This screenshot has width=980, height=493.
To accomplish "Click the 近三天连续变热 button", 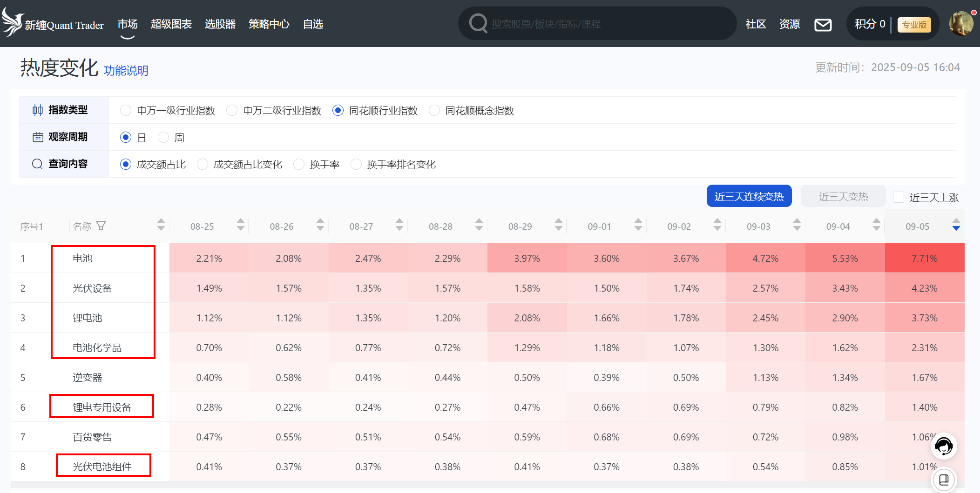I will click(749, 196).
